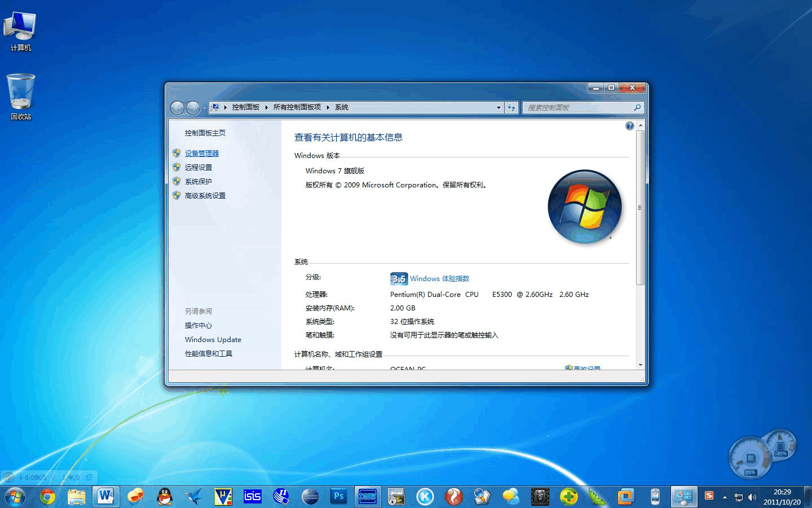Open 系统保护 link
The image size is (812, 508).
coord(198,181)
